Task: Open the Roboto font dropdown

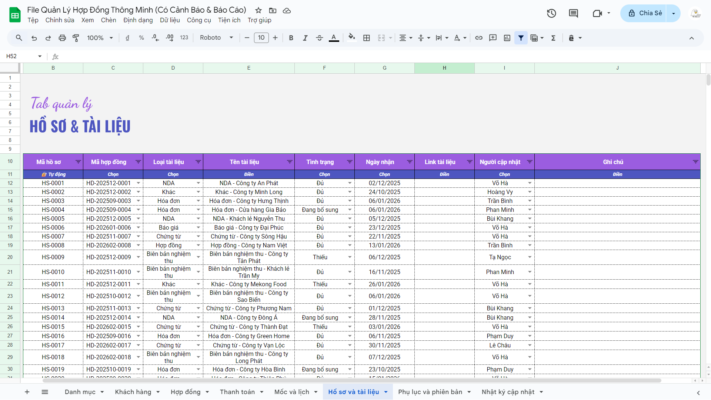Action: click(217, 38)
